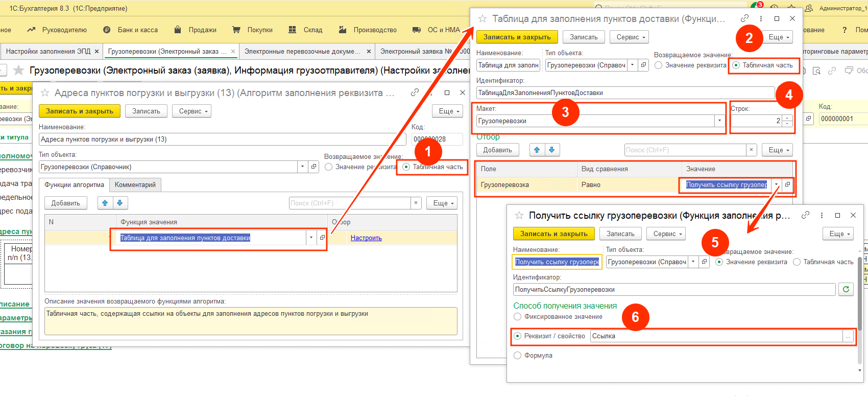Click Записать и закрыть in the Получить ссылку window
The image size is (868, 396).
(554, 234)
